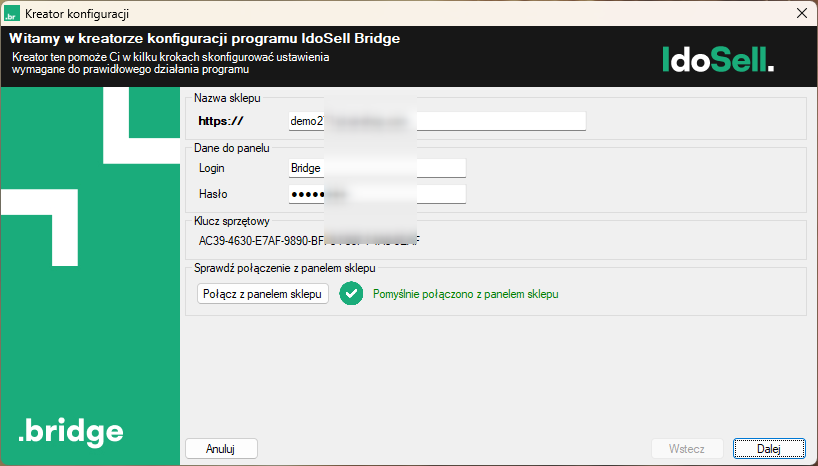Click the 'Witamy w kreatorze konfiguracji' header title

204,39
